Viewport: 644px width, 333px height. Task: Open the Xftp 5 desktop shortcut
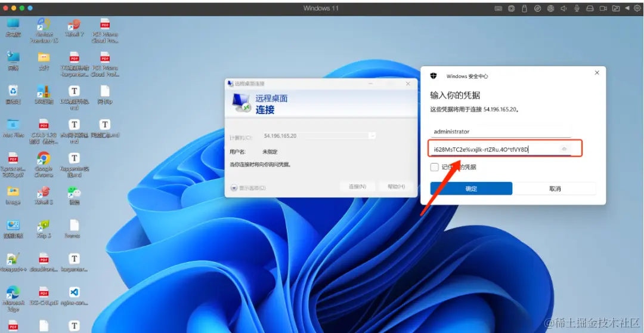[44, 229]
